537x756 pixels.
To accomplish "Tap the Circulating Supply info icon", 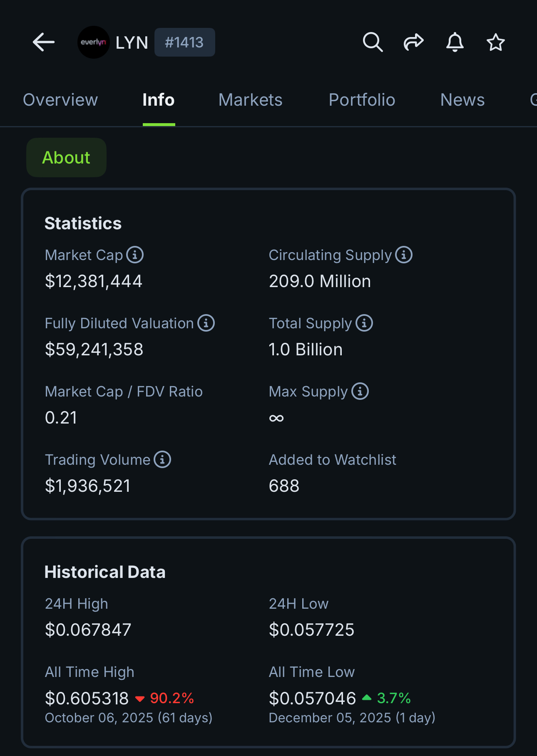I will click(404, 255).
